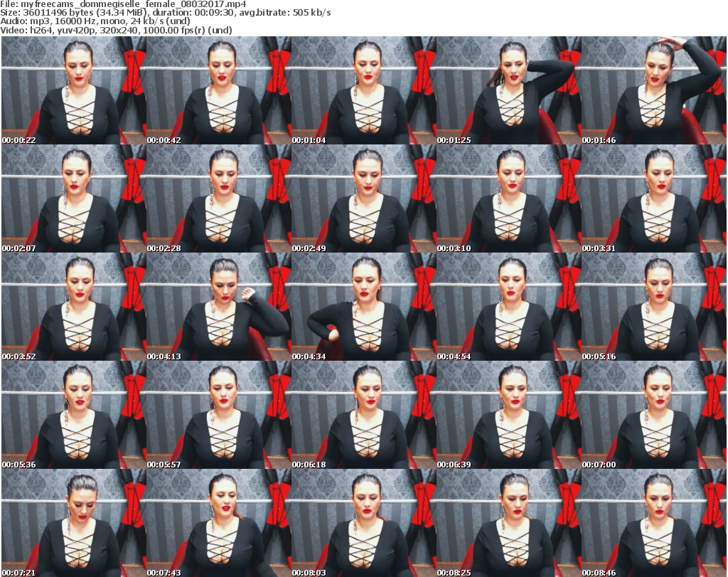Select the thumbnail timestamped 00:05:57
This screenshot has width=728, height=577.
pos(219,415)
